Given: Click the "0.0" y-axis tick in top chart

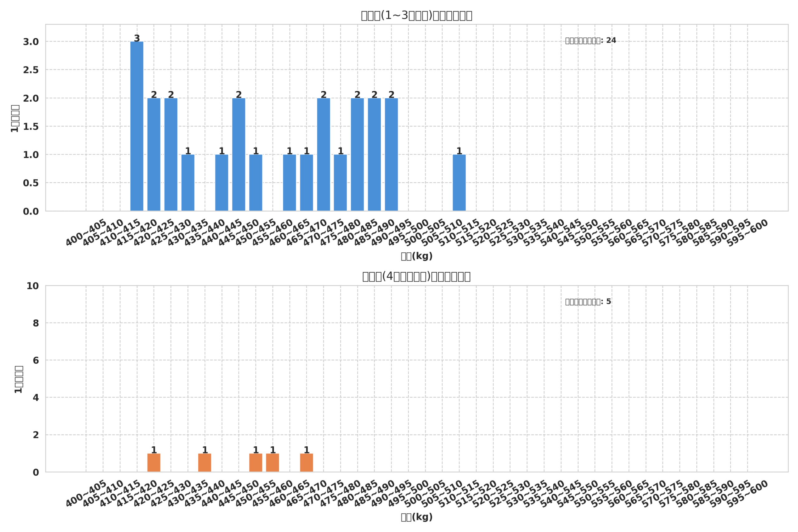Looking at the screenshot, I should point(31,211).
